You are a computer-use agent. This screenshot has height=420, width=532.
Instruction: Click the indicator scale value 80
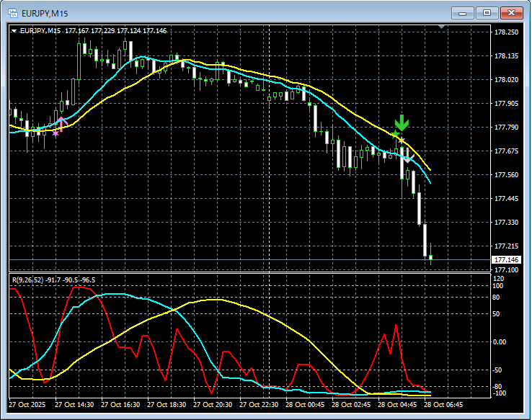[496, 298]
